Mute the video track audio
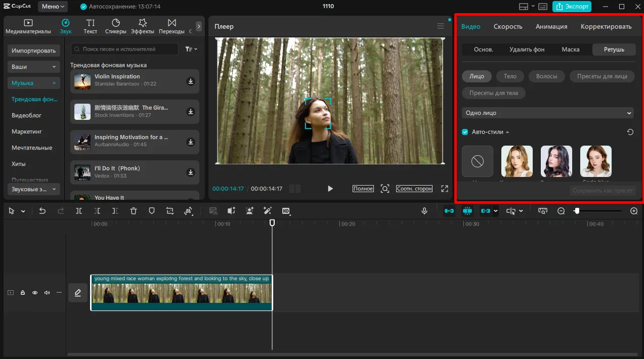 47,293
